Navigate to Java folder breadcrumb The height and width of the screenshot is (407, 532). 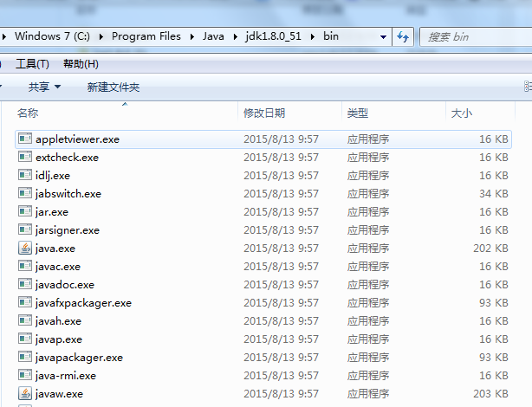click(x=213, y=36)
